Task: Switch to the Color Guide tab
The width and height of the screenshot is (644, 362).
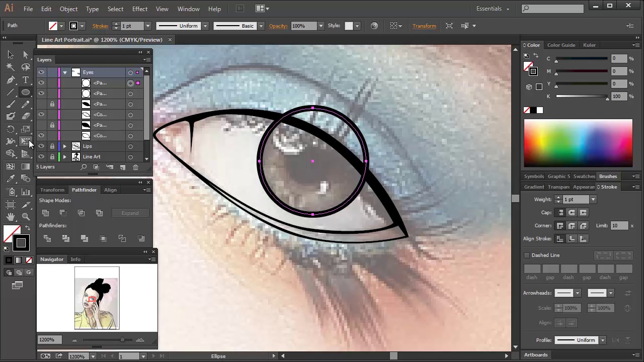Action: click(x=561, y=45)
